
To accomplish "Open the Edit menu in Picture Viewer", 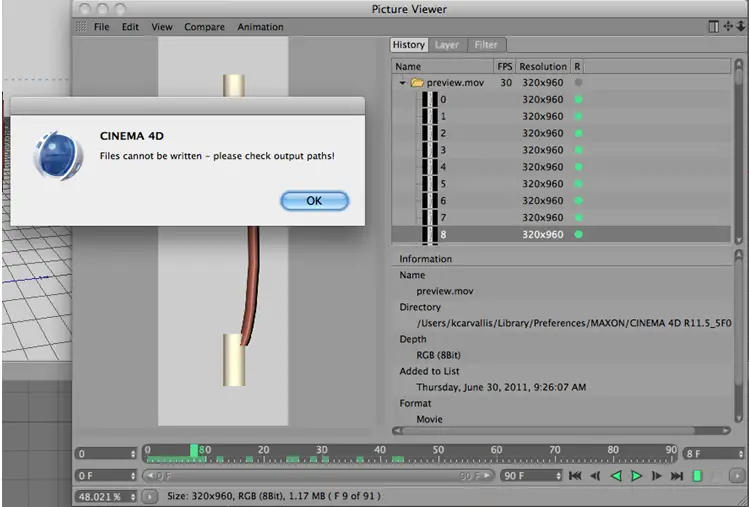I will coord(130,27).
